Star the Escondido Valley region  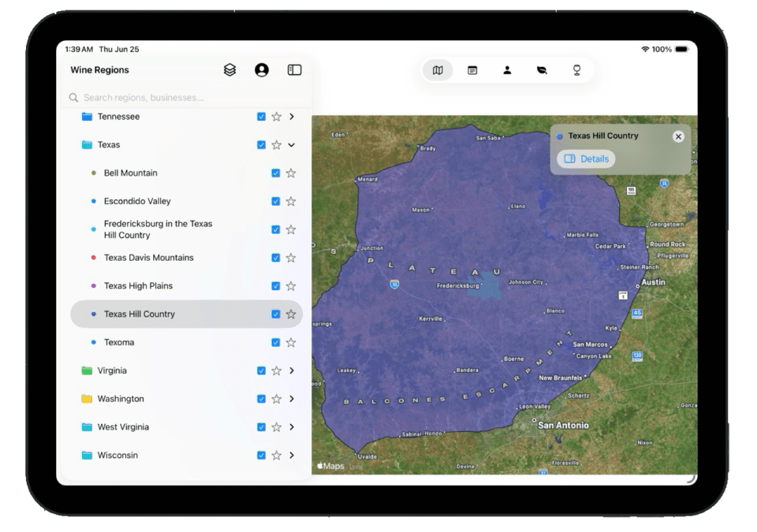pos(291,201)
